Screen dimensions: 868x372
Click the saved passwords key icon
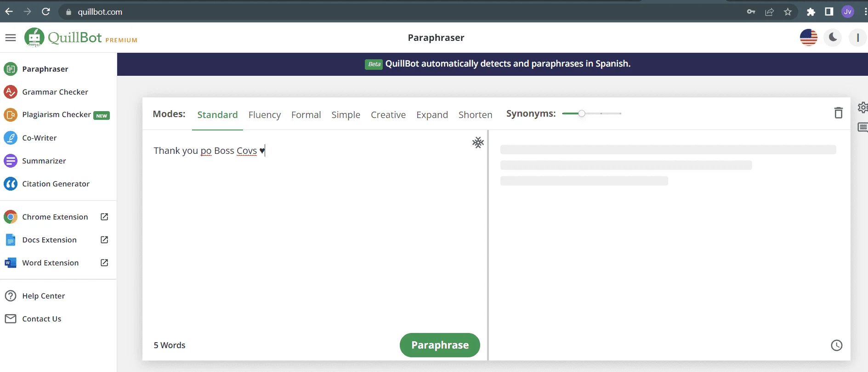coord(751,12)
